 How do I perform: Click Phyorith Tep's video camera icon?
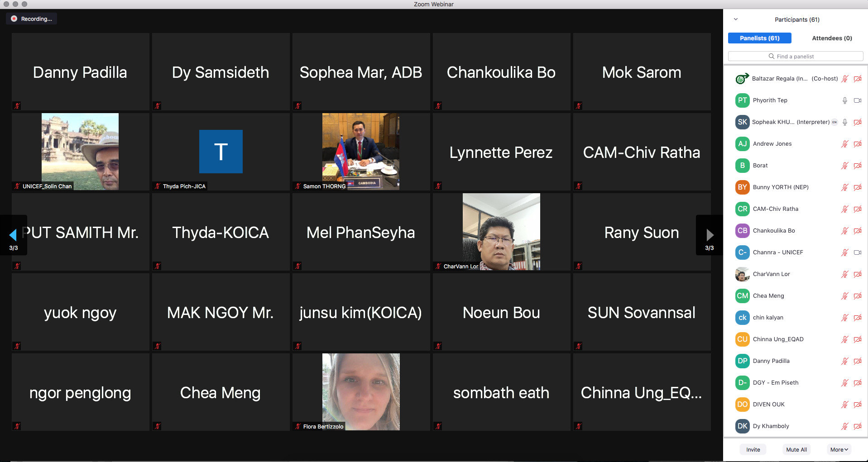(857, 100)
